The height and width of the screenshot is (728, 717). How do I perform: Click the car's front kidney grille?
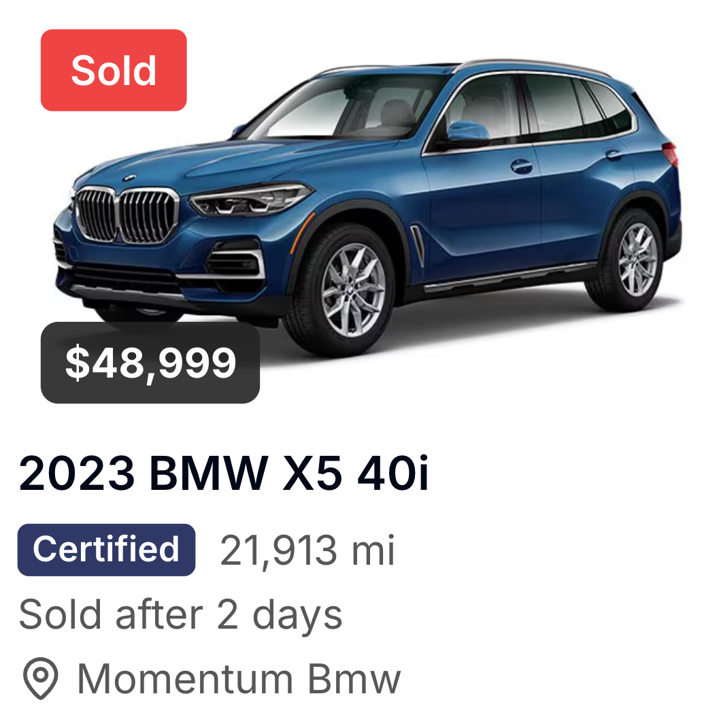tap(127, 215)
